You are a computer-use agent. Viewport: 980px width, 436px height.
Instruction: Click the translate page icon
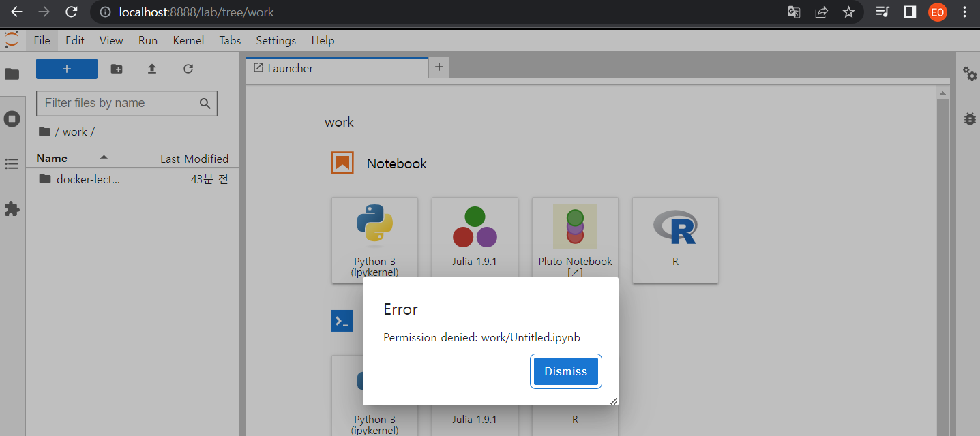click(x=794, y=12)
